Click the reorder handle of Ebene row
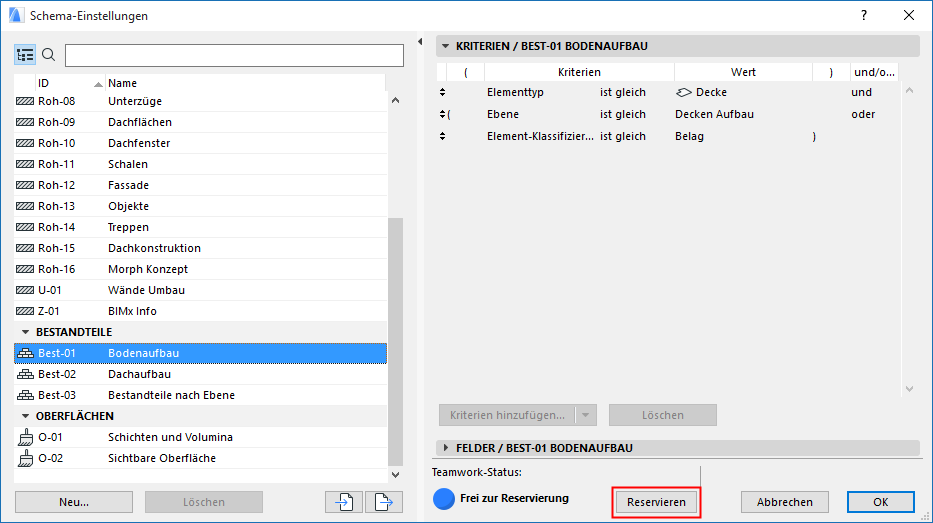The image size is (933, 523). pyautogui.click(x=442, y=114)
